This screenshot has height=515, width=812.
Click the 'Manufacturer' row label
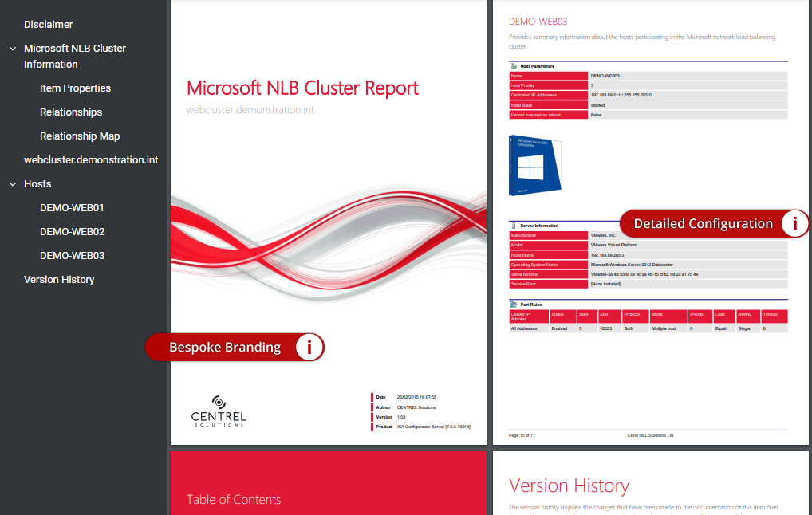(x=549, y=235)
